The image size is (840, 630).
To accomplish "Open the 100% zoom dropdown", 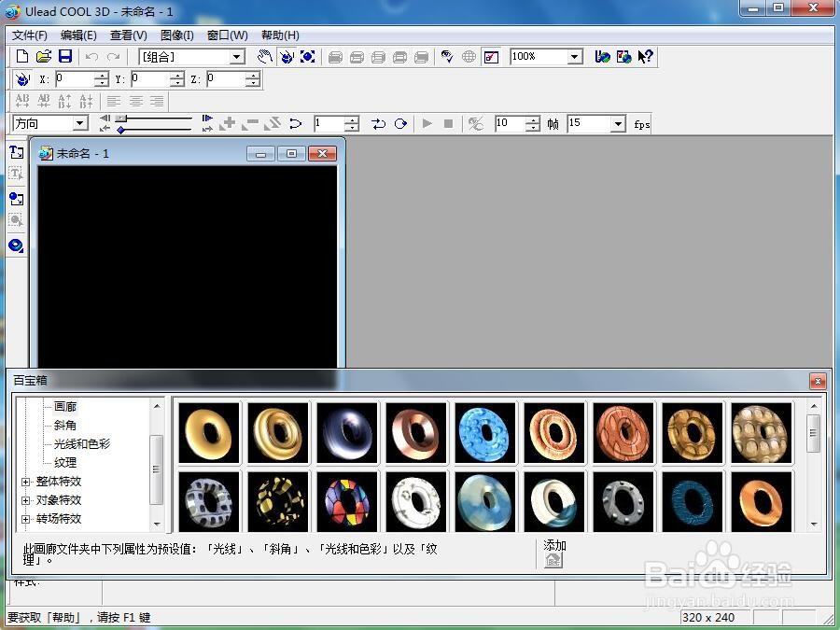I will pyautogui.click(x=575, y=57).
